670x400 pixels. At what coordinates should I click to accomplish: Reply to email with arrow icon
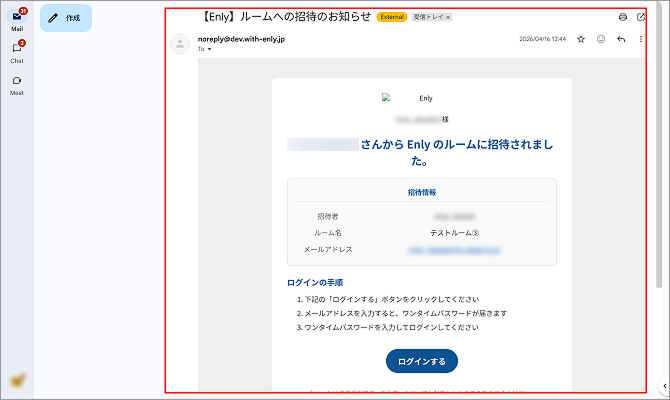click(x=621, y=39)
